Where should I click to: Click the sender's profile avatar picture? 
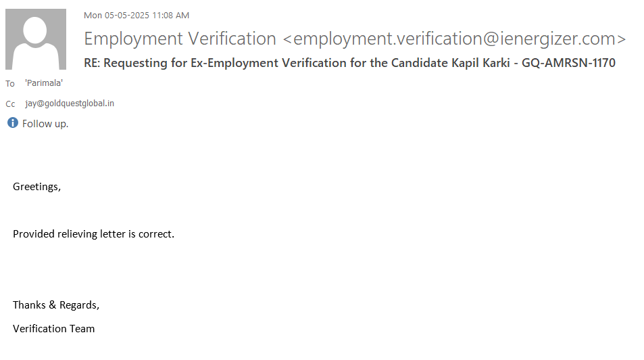tap(36, 39)
